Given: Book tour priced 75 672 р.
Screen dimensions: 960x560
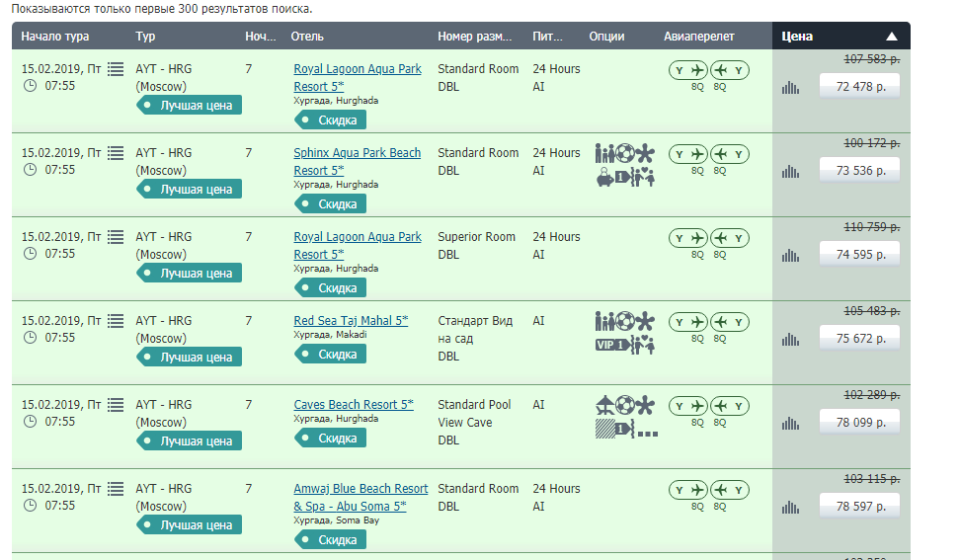Looking at the screenshot, I should [860, 338].
